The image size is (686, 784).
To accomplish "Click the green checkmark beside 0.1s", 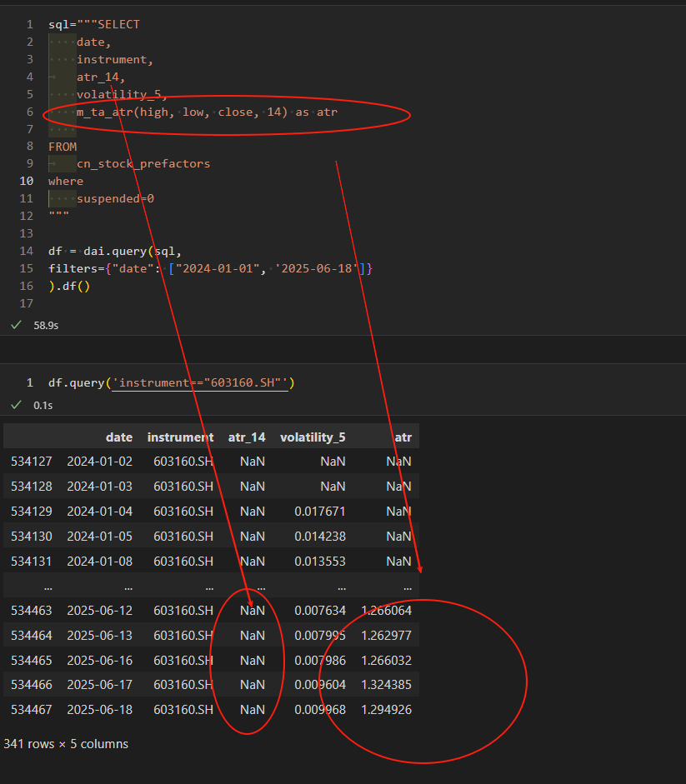I will click(x=16, y=405).
